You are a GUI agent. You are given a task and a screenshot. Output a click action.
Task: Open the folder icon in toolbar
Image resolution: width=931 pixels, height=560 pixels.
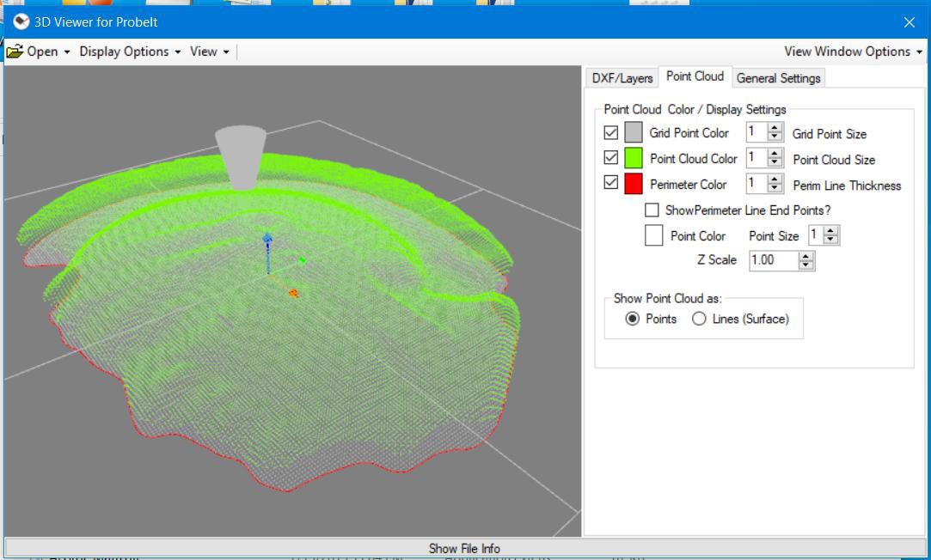click(15, 52)
